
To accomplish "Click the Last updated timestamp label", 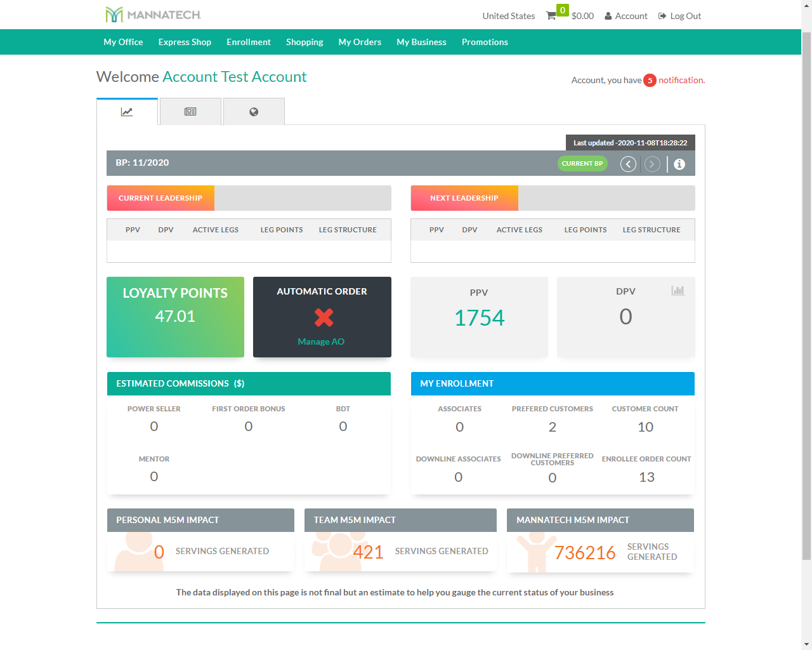I will (631, 143).
